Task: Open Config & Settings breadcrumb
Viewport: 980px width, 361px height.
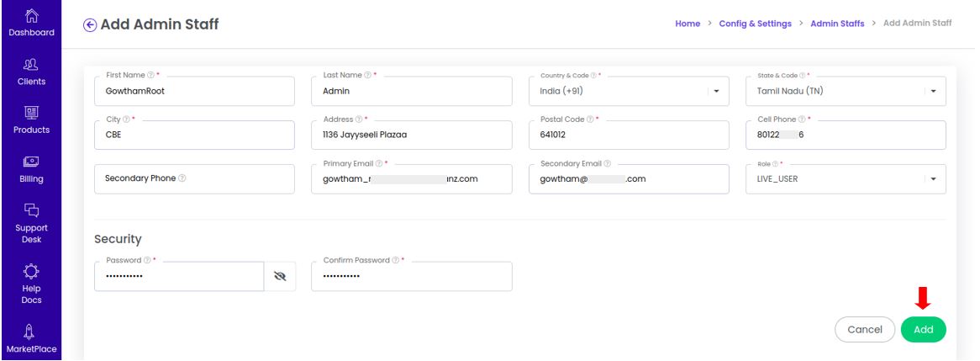Action: 755,24
